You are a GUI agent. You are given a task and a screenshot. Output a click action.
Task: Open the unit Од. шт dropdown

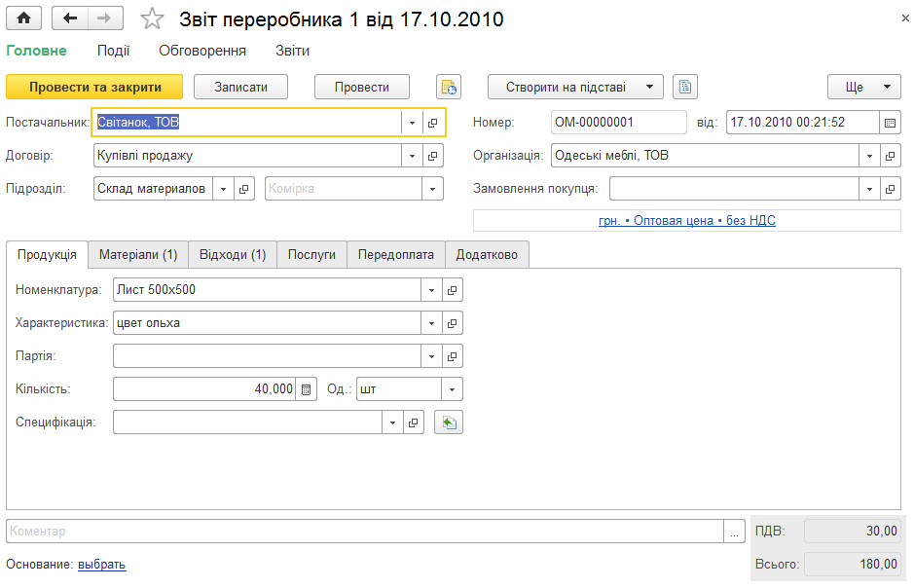(452, 389)
